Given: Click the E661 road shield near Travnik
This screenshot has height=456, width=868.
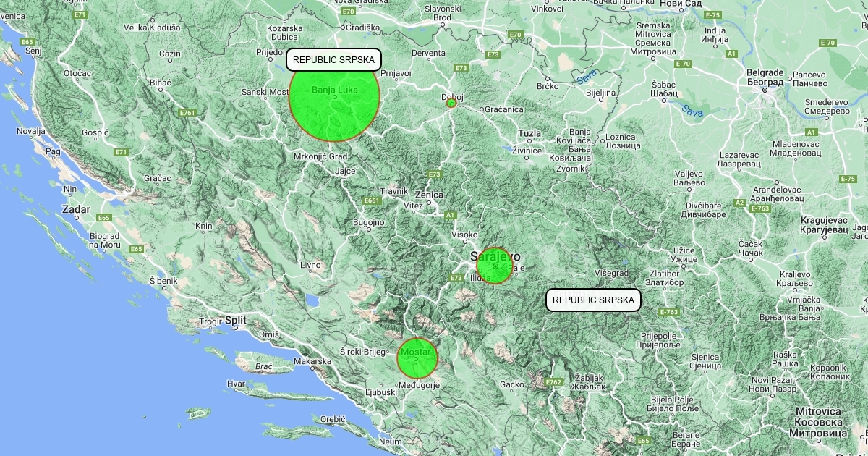Looking at the screenshot, I should 372,200.
